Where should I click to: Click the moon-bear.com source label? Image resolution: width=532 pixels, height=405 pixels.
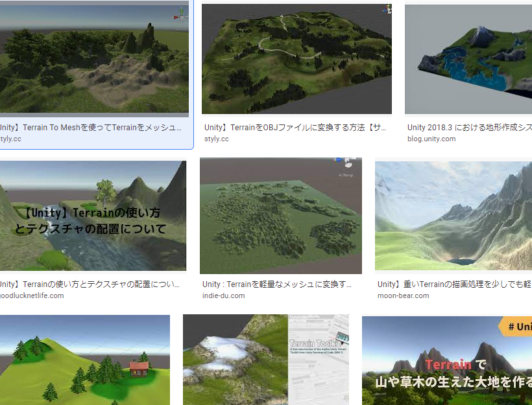tap(404, 295)
